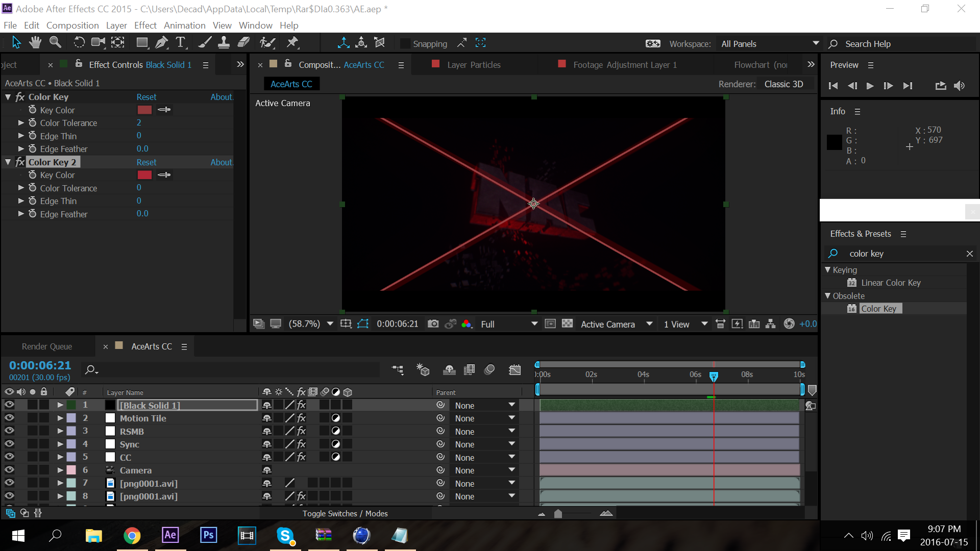Screen dimensions: 980x551
Task: Select the Type tool
Action: click(x=180, y=43)
